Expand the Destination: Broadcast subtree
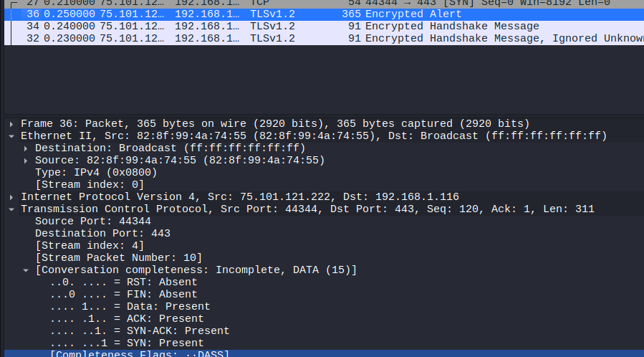Screen dimensions: 644x357 (27, 148)
